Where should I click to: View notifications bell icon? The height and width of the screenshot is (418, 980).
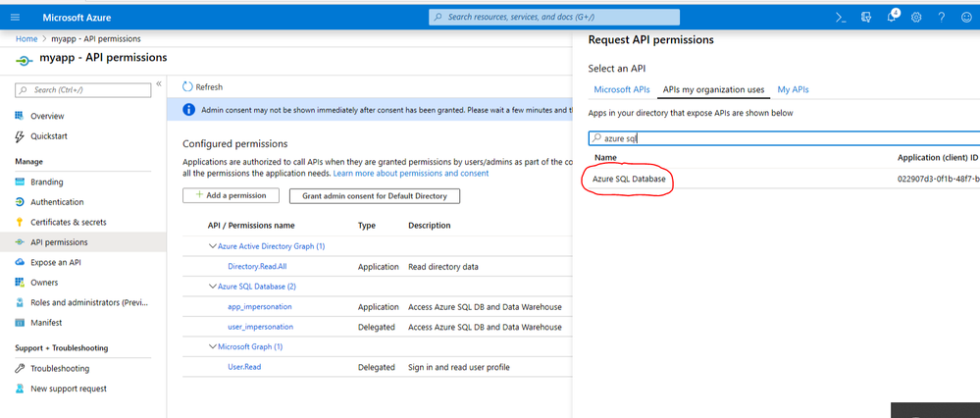[892, 18]
